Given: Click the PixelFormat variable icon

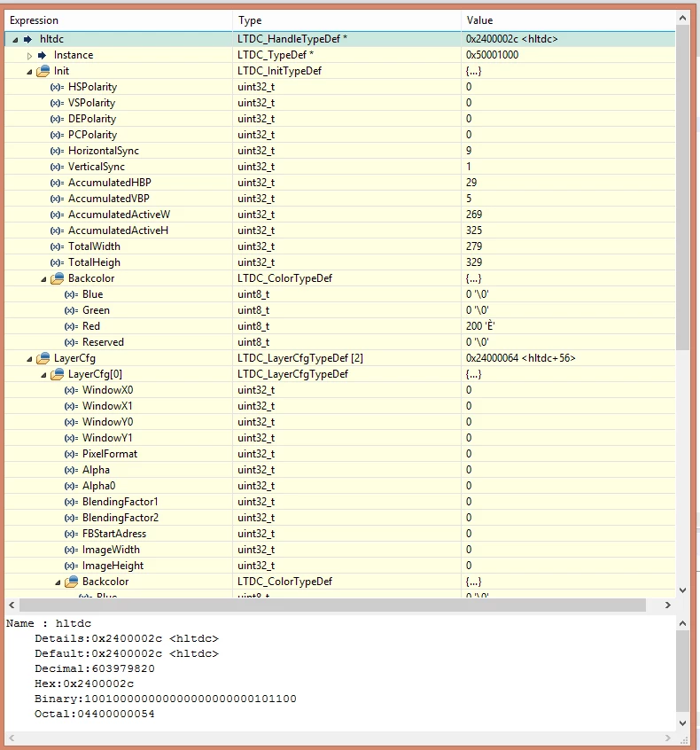Looking at the screenshot, I should coord(71,454).
